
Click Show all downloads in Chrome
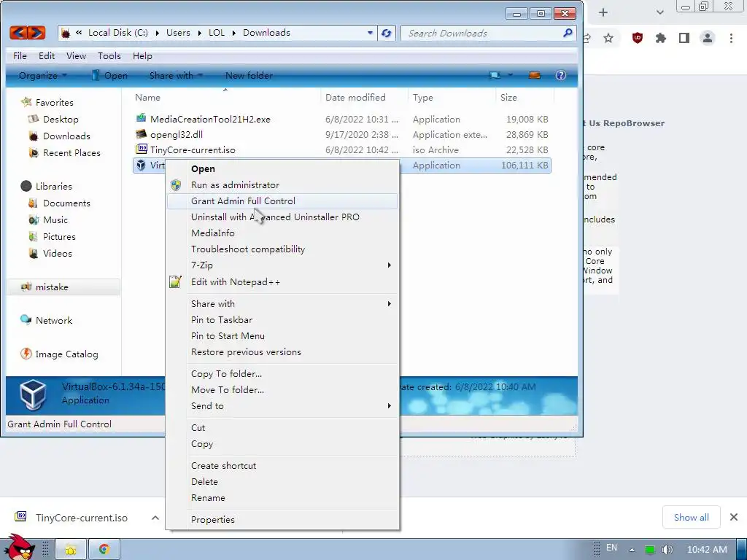click(x=692, y=518)
